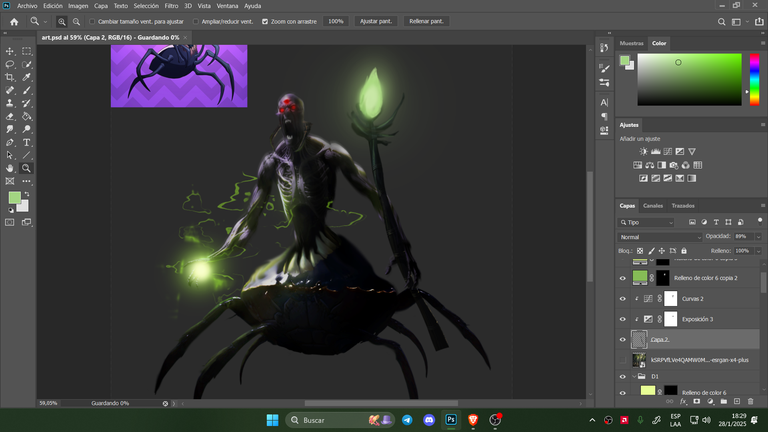Image resolution: width=768 pixels, height=432 pixels.
Task: Pick a color in the green color field
Action: click(689, 79)
